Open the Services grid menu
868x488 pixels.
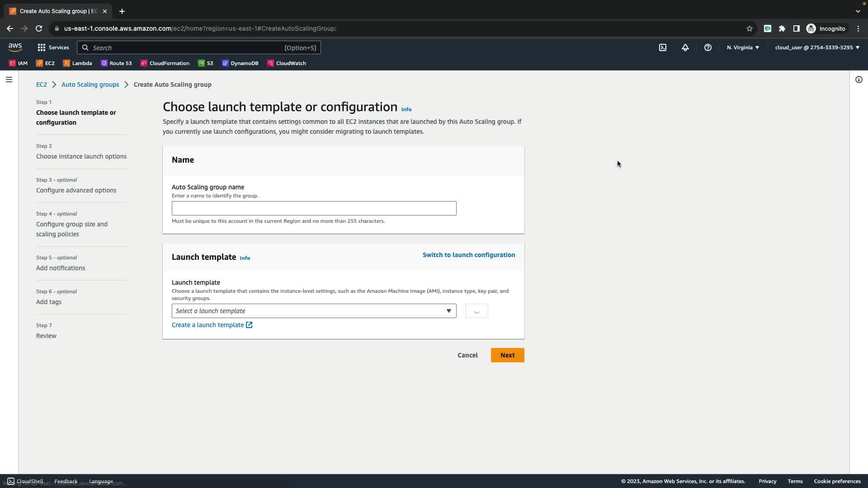pyautogui.click(x=53, y=47)
